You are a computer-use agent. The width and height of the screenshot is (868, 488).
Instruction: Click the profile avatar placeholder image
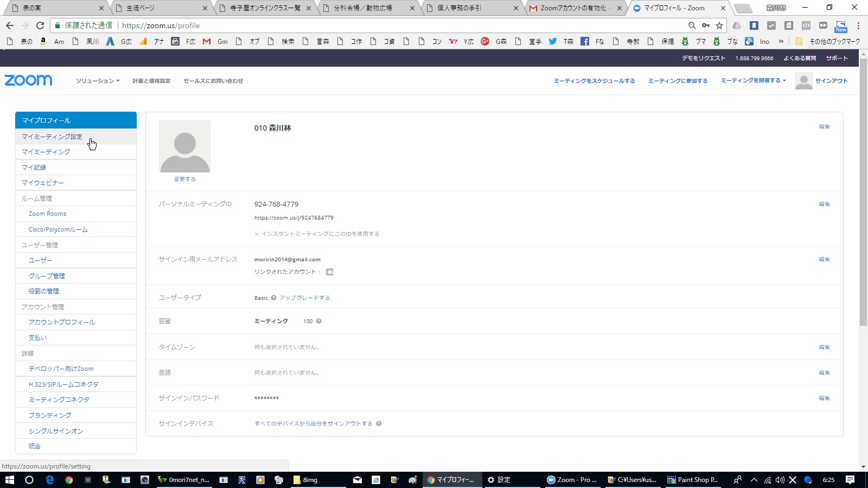(185, 146)
